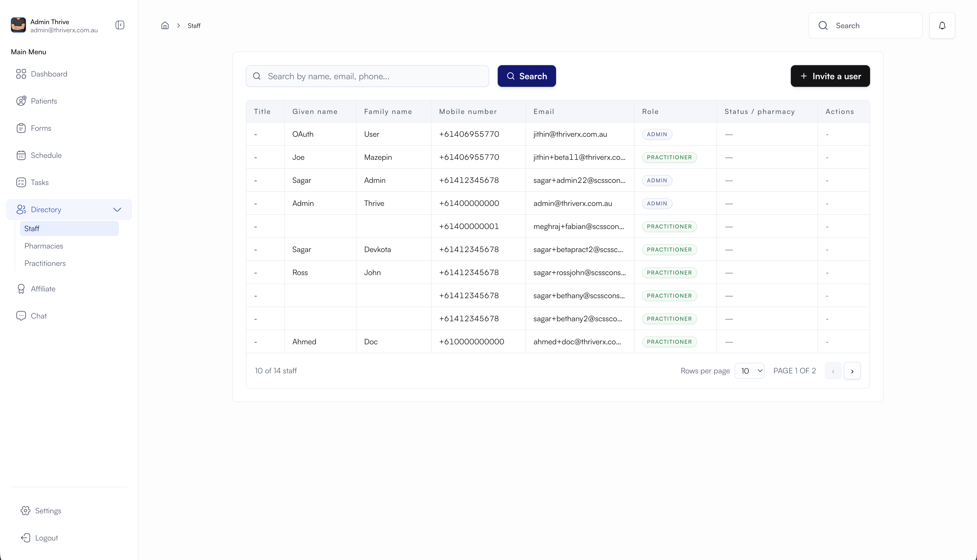Open the Dashboard menu item
The image size is (977, 560).
(x=49, y=74)
